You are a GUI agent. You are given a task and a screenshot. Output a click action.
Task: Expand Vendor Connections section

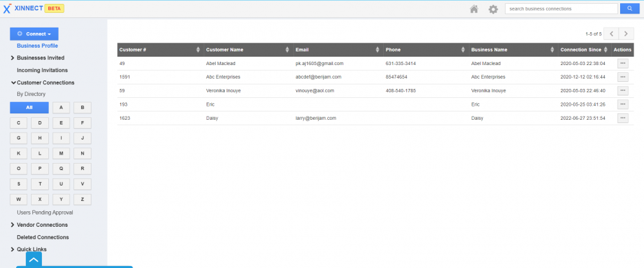(x=42, y=225)
